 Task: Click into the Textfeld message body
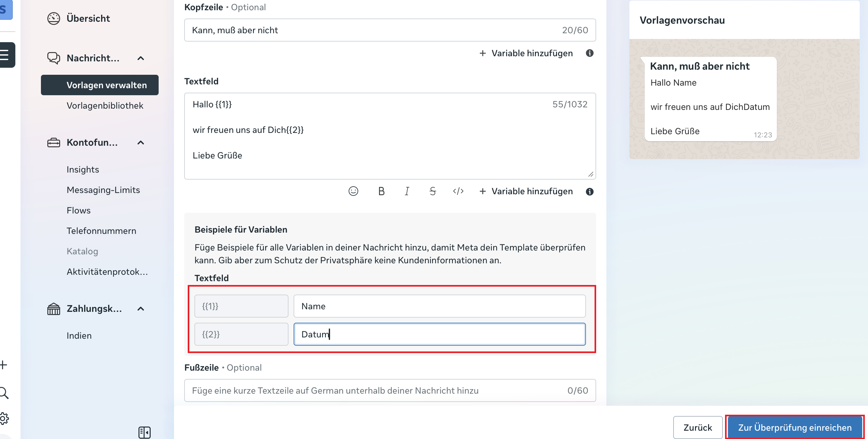pos(390,136)
